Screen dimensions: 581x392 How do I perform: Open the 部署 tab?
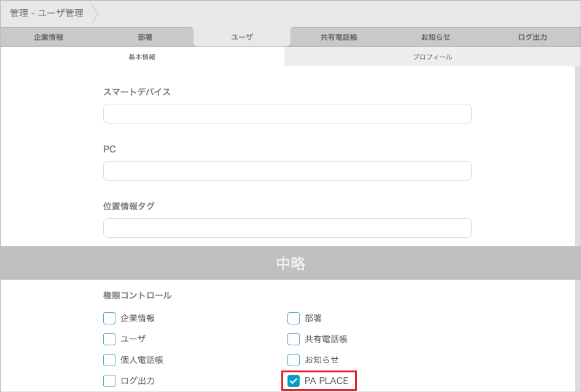tap(145, 37)
